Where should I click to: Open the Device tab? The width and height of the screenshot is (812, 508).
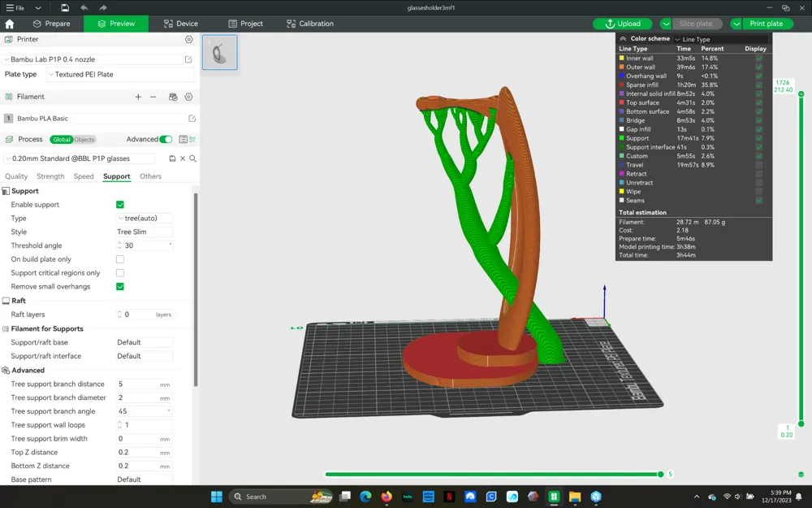pos(180,24)
